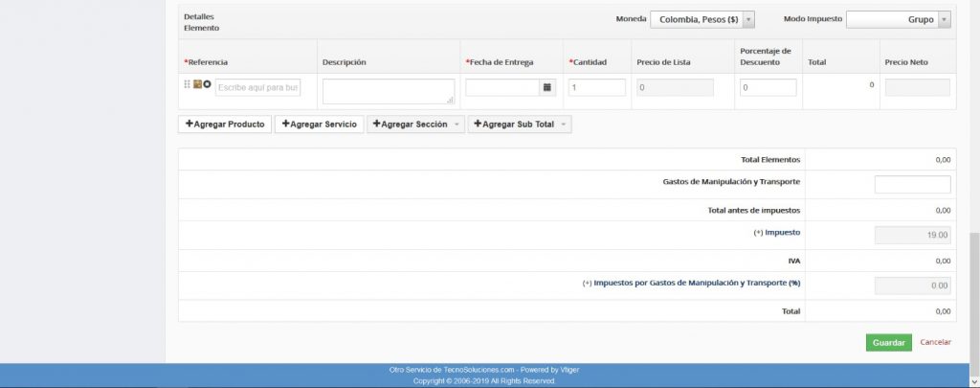The width and height of the screenshot is (980, 388).
Task: Focus the Referencia search field
Action: point(258,87)
